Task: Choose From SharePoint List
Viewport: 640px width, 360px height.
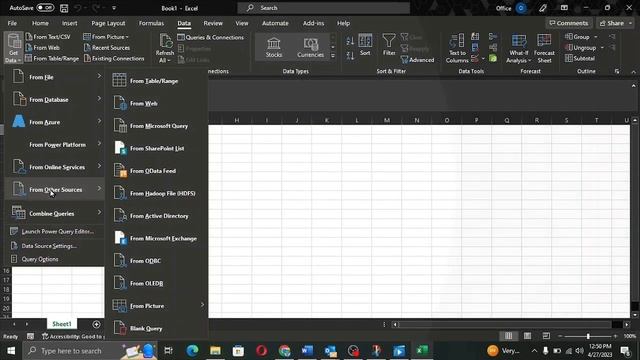Action: click(x=157, y=148)
